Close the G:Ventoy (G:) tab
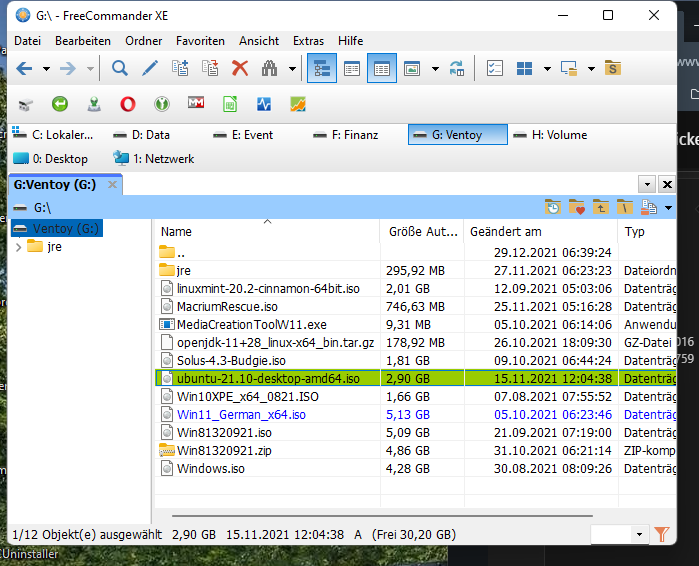This screenshot has width=699, height=566. point(112,185)
